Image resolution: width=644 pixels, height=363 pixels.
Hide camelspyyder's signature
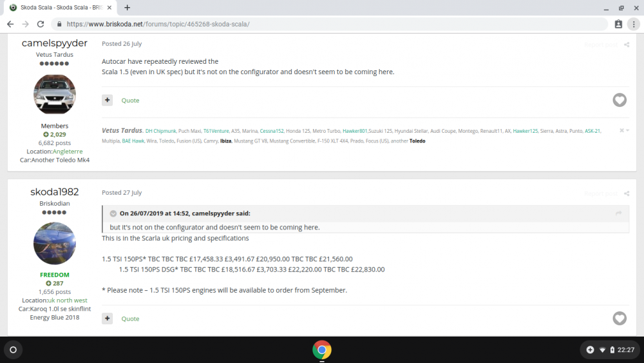click(x=624, y=130)
